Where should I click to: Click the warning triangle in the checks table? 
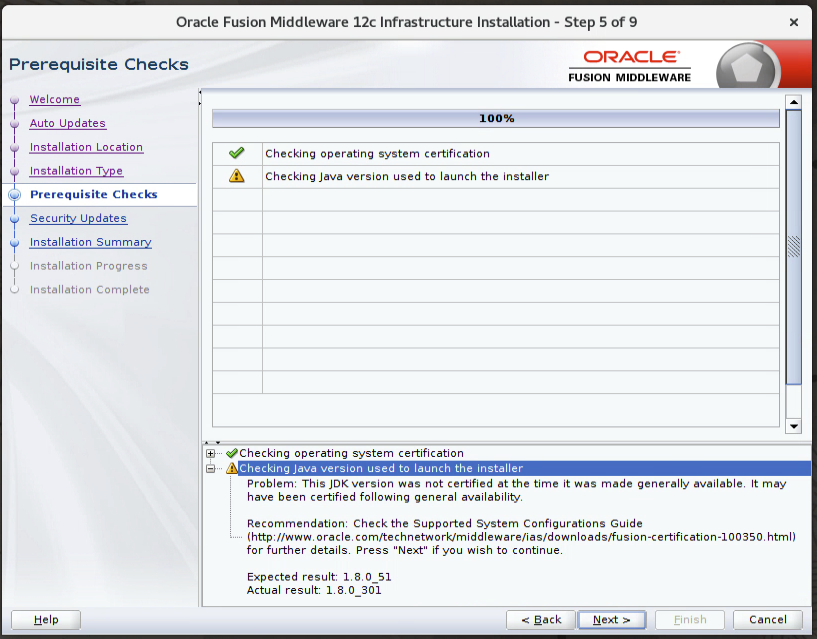pos(237,176)
